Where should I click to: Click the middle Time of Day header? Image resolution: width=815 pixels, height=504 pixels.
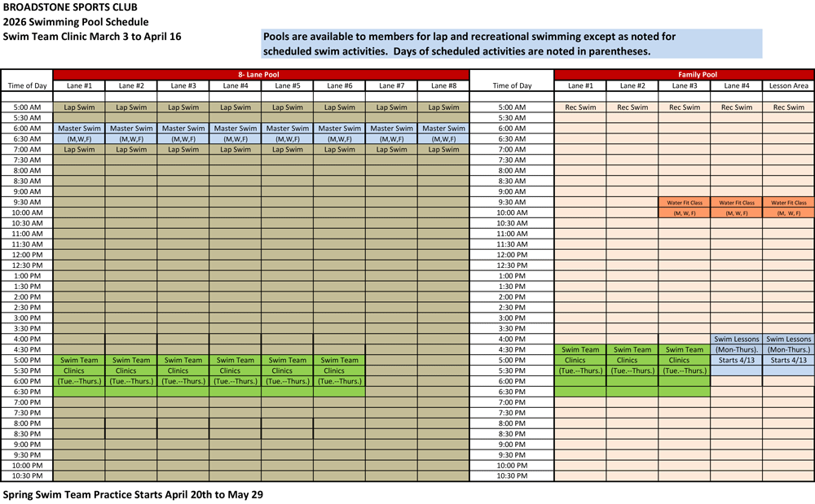(512, 85)
